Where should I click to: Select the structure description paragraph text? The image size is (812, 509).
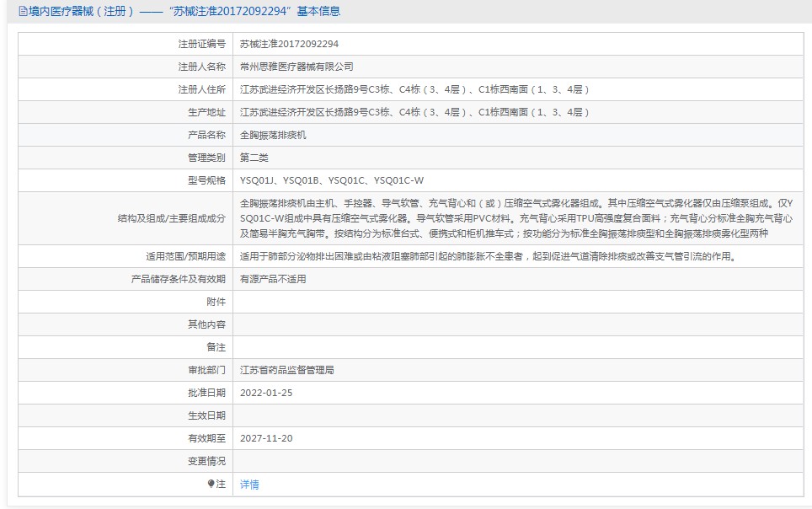click(x=516, y=219)
